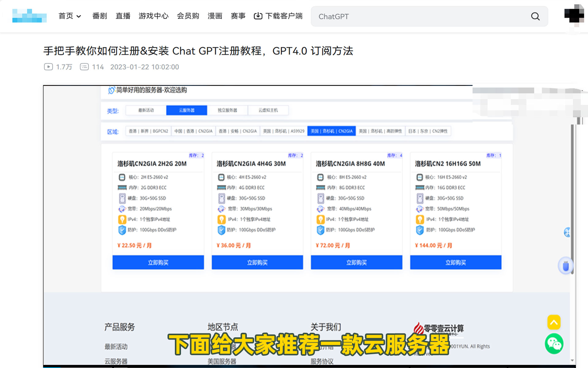
Task: Click the DDoS shield icon in 2H2G 20M card
Action: 122,230
